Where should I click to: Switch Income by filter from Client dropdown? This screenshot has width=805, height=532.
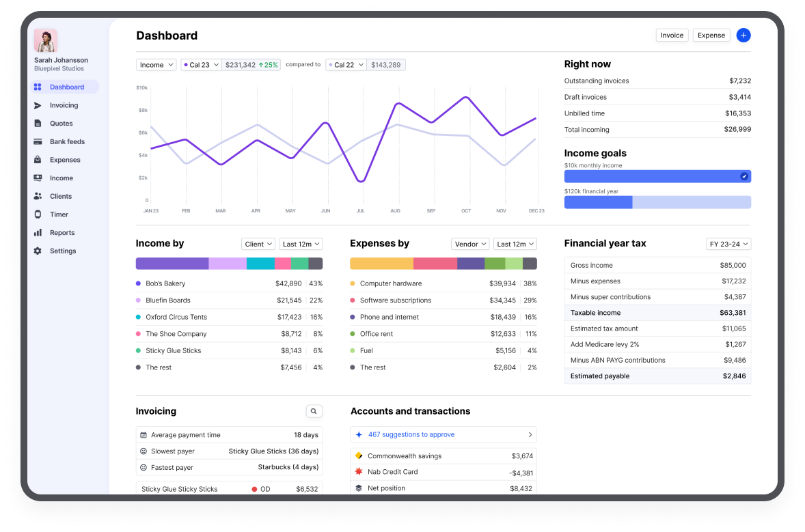click(x=258, y=244)
